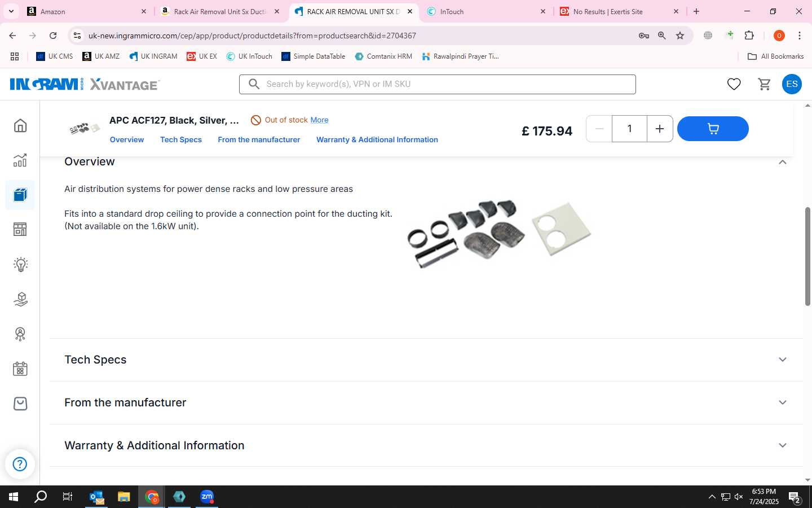Open the analytics chart sidebar icon
The width and height of the screenshot is (812, 508).
click(x=20, y=160)
